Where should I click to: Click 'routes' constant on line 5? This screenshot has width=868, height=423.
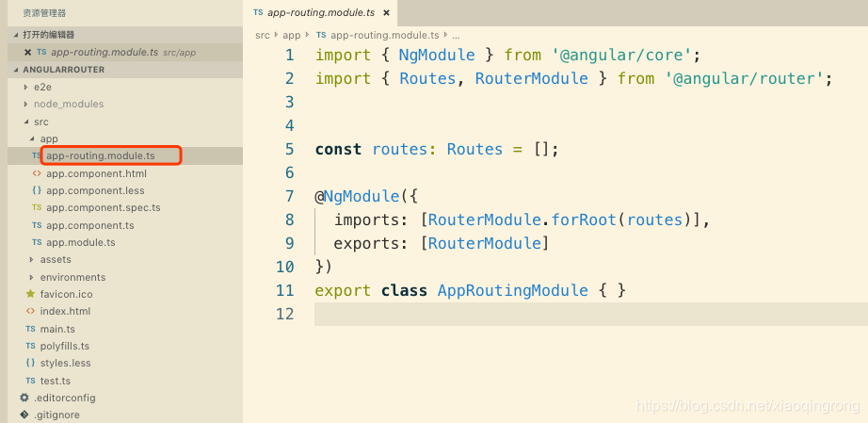400,150
